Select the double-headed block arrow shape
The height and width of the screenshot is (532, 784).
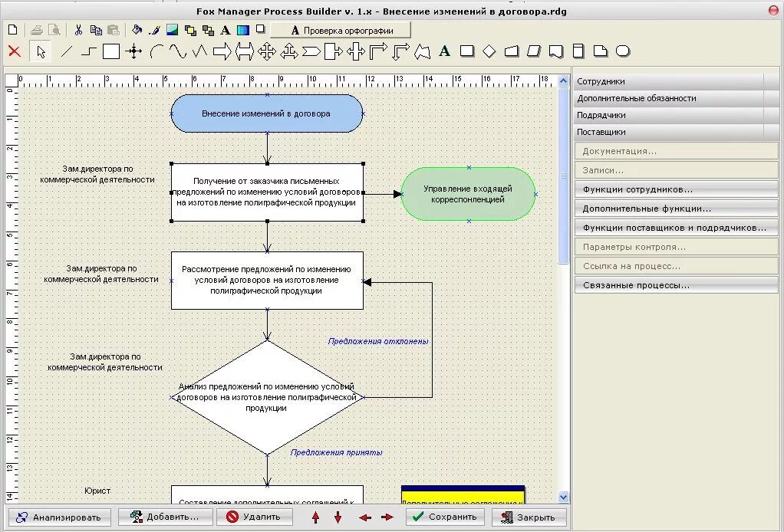[245, 51]
